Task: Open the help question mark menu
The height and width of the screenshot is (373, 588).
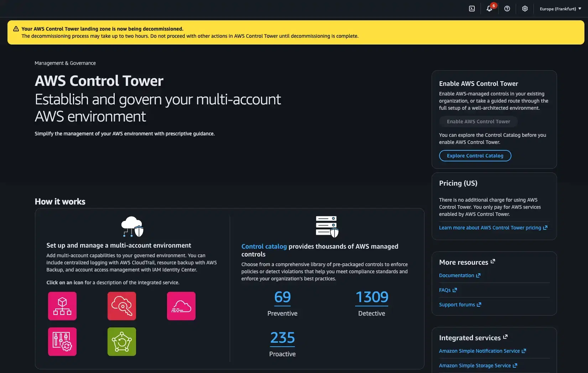Action: point(507,9)
